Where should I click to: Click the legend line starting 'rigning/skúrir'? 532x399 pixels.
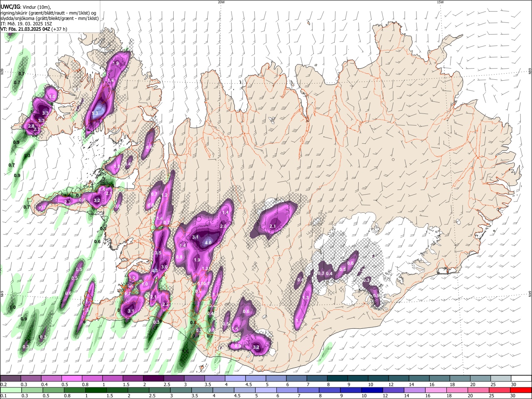pos(49,13)
